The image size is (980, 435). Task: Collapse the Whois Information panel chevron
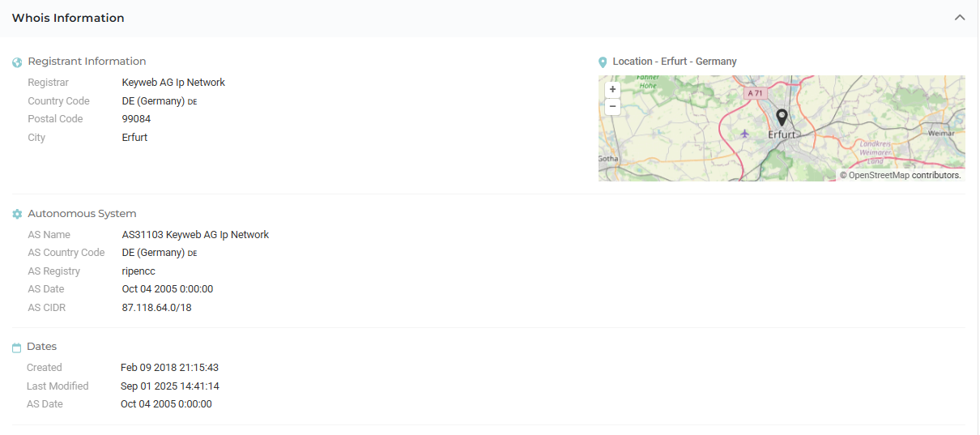pos(960,18)
